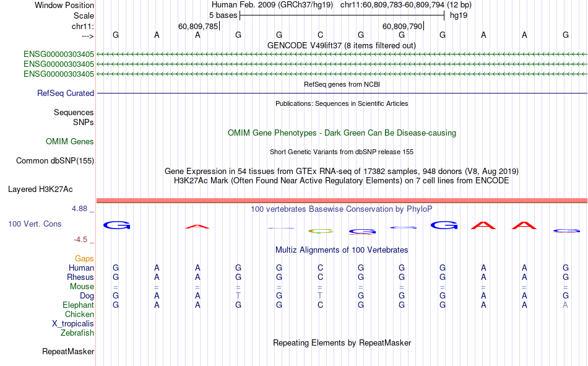The image size is (588, 366).
Task: Click the Zebrafish alignment row label
Action: 77,333
